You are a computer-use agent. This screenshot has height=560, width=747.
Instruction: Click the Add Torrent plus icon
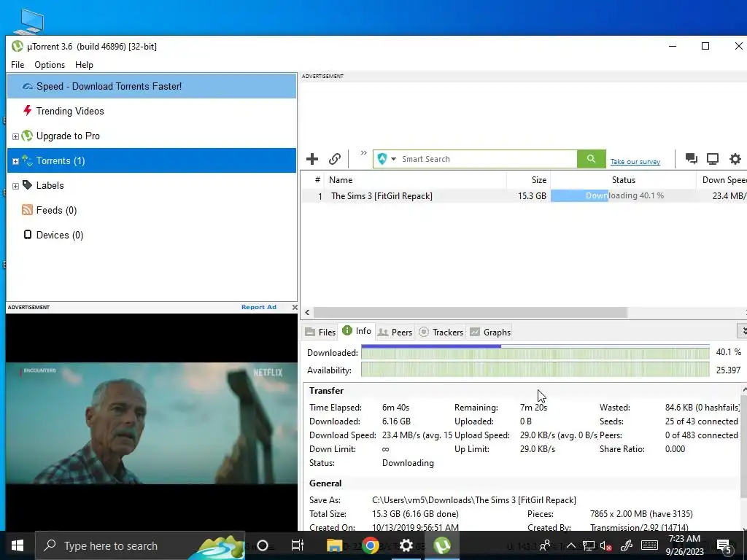312,159
